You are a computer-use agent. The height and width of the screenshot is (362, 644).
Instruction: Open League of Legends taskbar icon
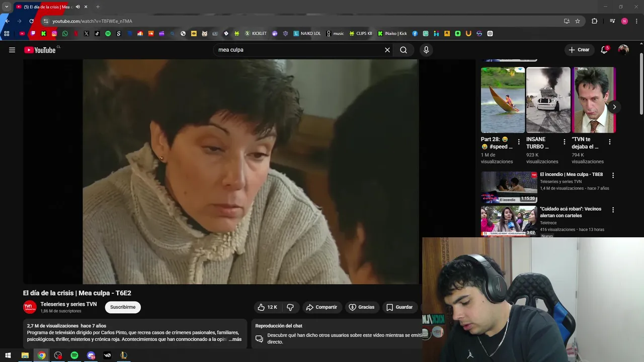(x=124, y=355)
